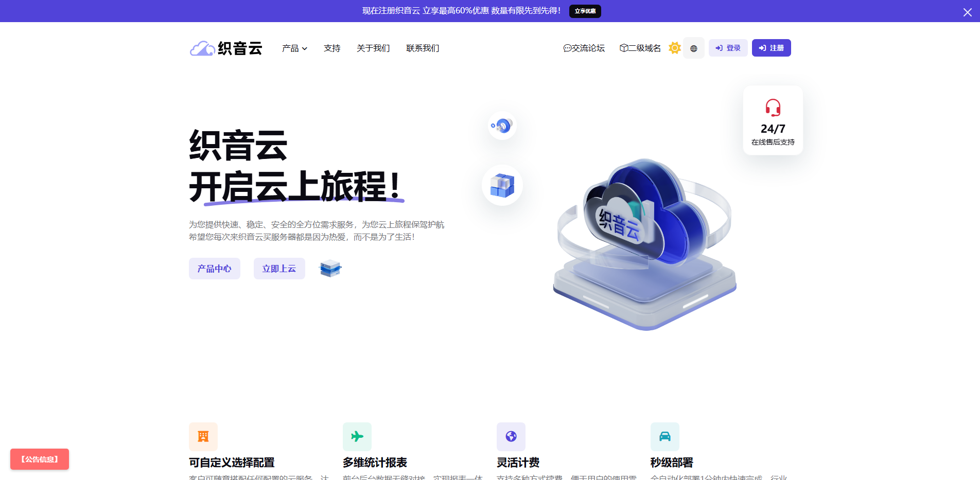
Task: Click the server stack icon beside 立即上云
Action: (330, 268)
